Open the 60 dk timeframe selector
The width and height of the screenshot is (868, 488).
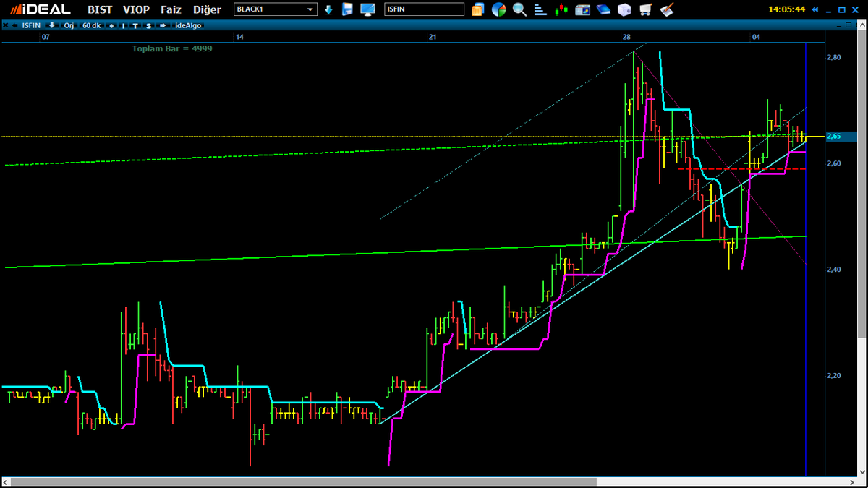[x=91, y=25]
